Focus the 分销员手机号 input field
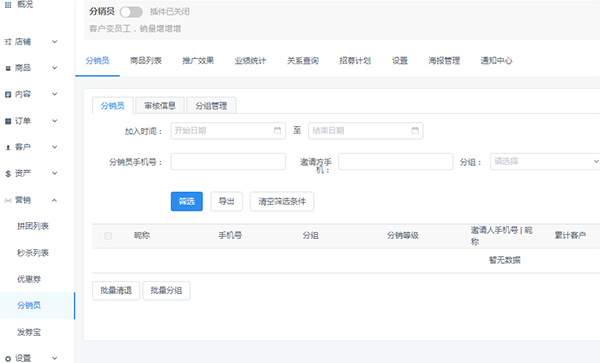 228,161
